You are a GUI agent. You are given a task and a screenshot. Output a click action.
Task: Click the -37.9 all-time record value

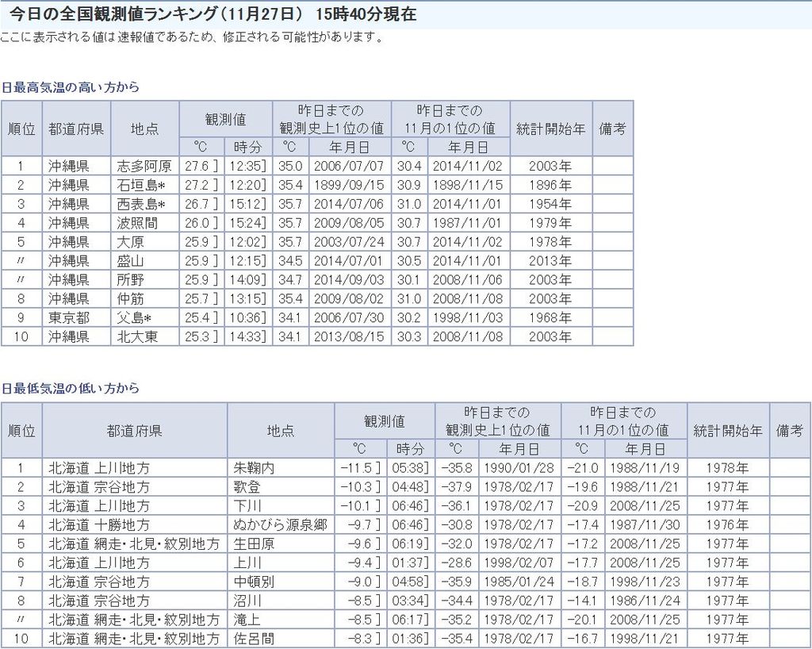457,487
